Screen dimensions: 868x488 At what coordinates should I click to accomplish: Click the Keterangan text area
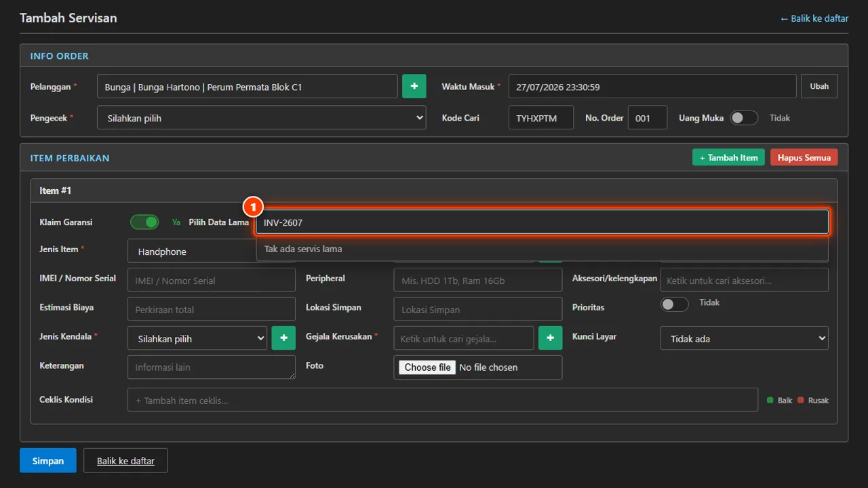tap(212, 367)
